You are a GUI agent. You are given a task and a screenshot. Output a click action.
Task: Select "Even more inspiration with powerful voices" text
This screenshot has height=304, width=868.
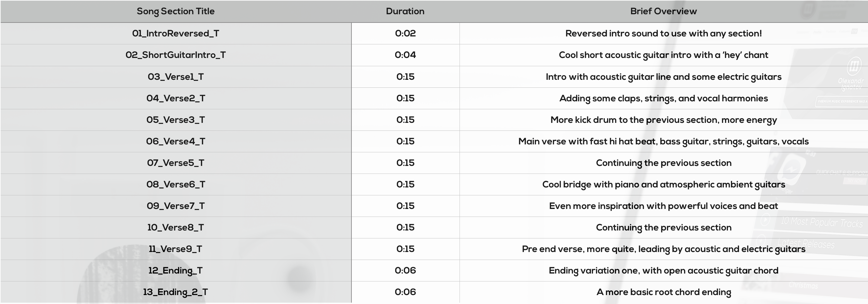point(663,206)
